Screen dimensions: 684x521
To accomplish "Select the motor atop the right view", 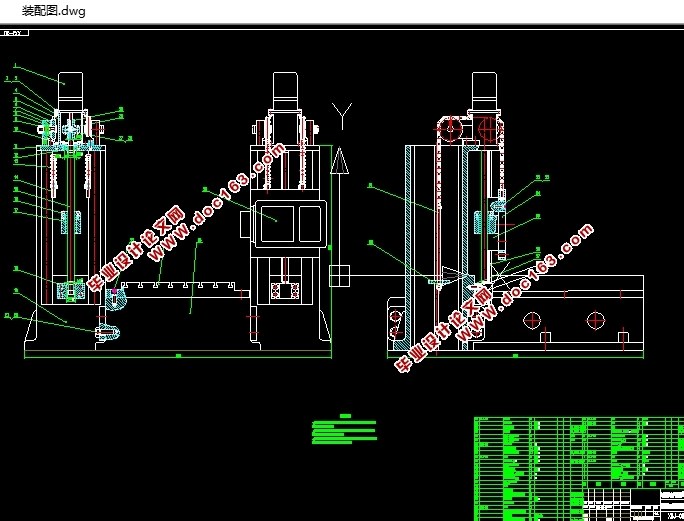I will (484, 91).
